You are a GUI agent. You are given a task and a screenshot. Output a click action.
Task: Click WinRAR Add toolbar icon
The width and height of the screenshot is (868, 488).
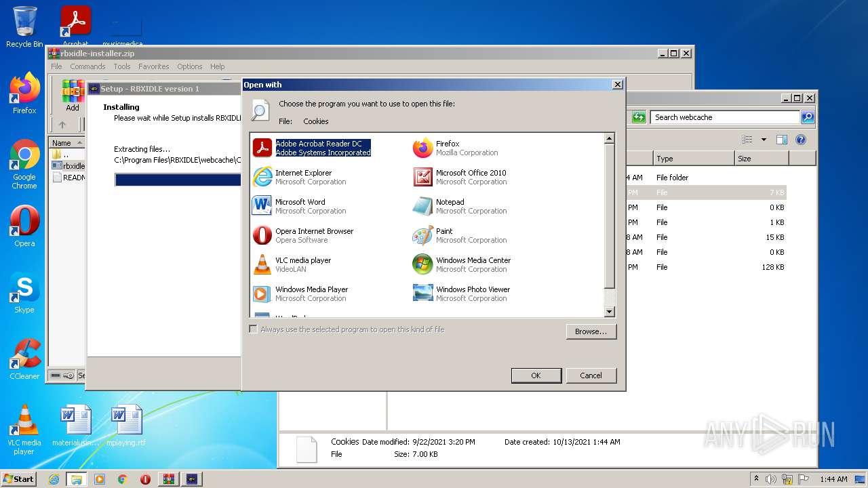coord(73,95)
